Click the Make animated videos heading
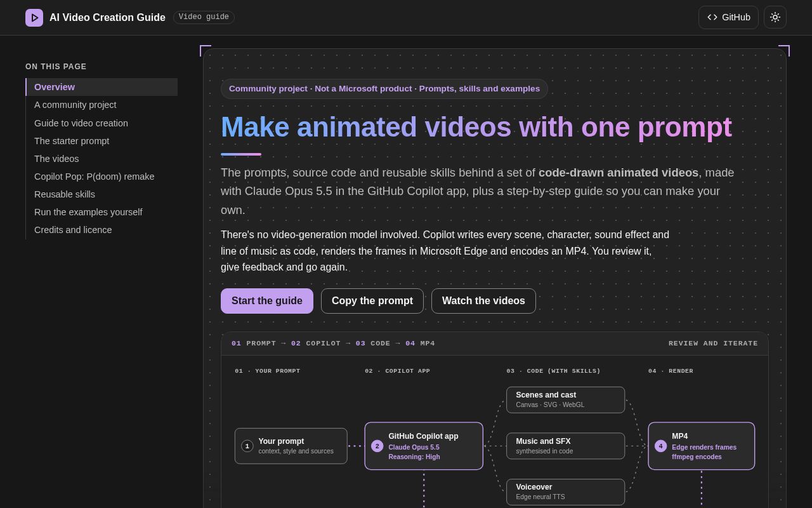The height and width of the screenshot is (508, 812). pos(476,127)
